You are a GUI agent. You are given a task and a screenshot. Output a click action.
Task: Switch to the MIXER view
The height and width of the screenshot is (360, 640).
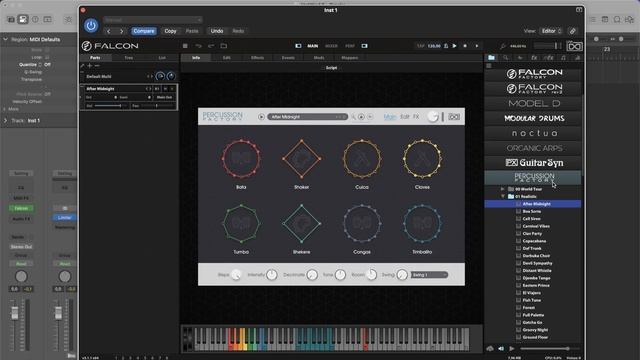331,46
